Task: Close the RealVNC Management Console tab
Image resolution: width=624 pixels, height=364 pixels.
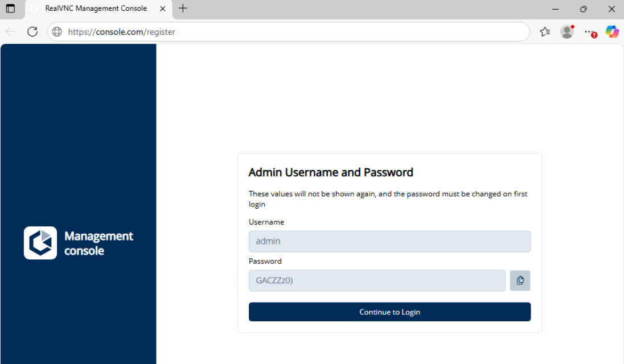Action: pos(162,9)
